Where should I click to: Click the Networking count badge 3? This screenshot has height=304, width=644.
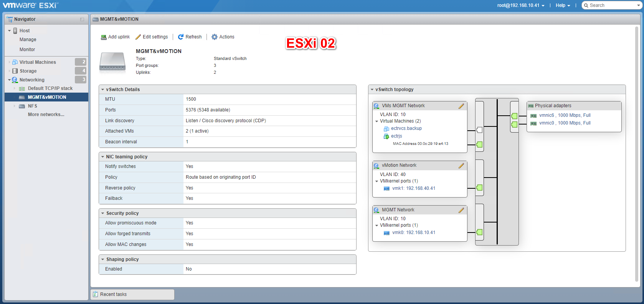81,80
